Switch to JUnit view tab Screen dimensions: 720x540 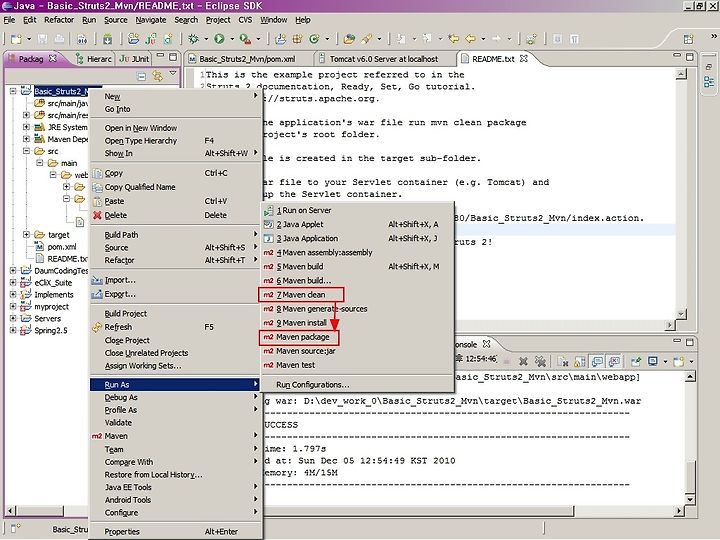point(135,59)
